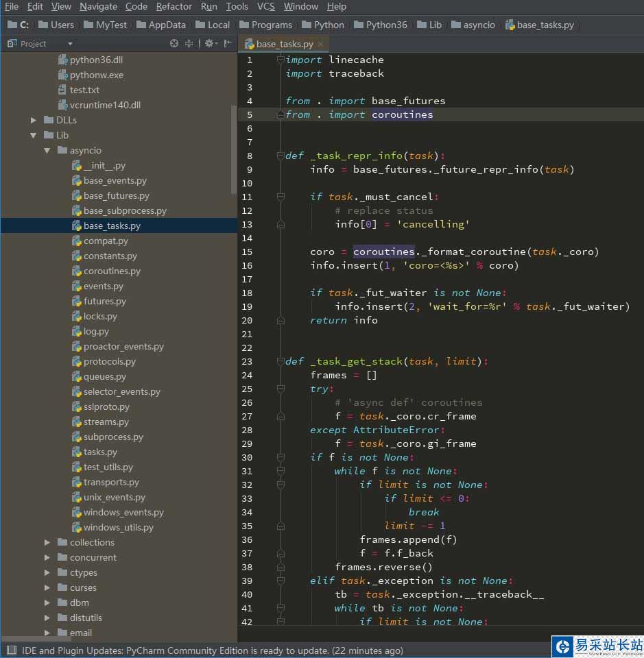Open the Project view dropdown

coord(70,44)
